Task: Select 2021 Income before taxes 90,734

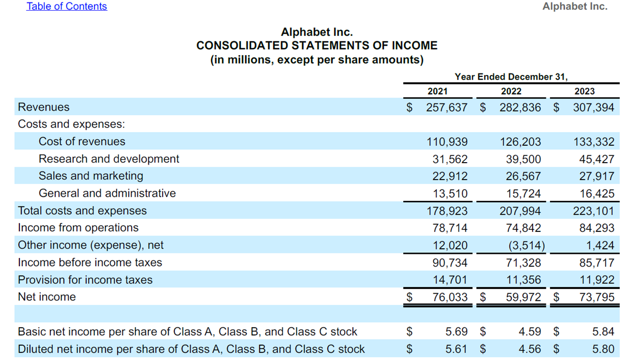Action: click(x=450, y=263)
